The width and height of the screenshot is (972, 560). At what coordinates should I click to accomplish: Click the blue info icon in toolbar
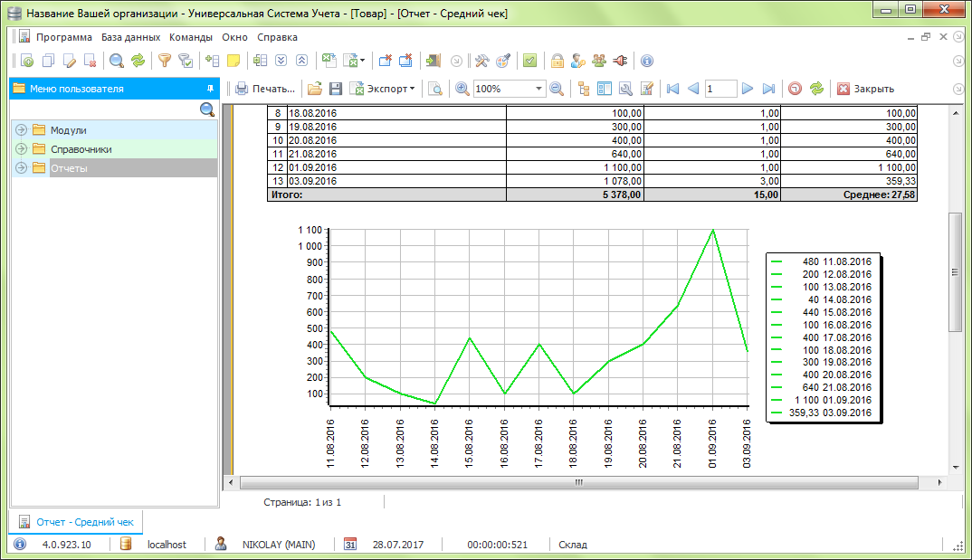pyautogui.click(x=646, y=62)
